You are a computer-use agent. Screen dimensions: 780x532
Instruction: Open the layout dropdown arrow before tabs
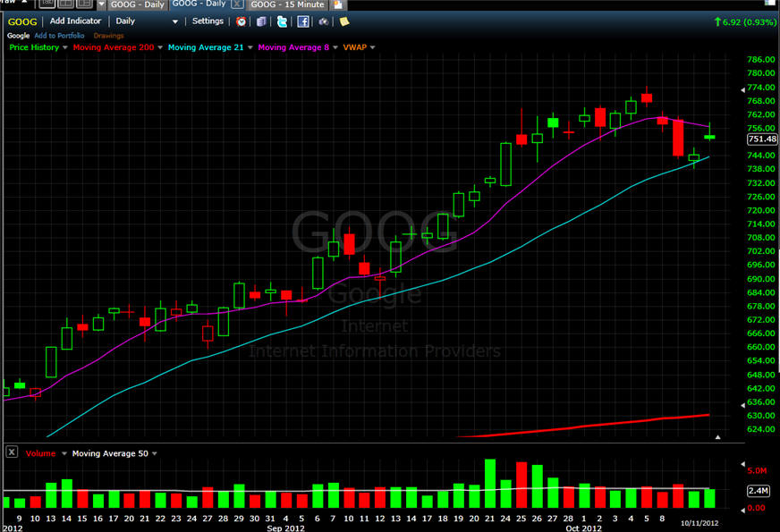101,4
